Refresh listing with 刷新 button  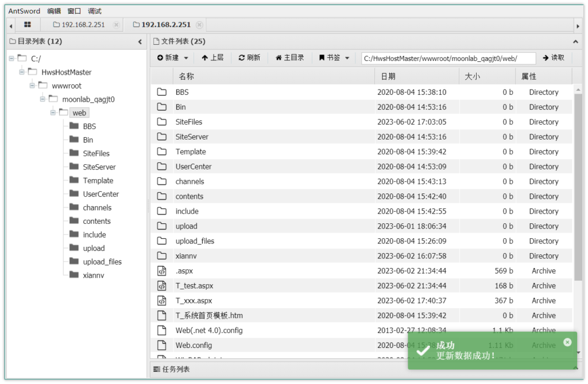[249, 58]
